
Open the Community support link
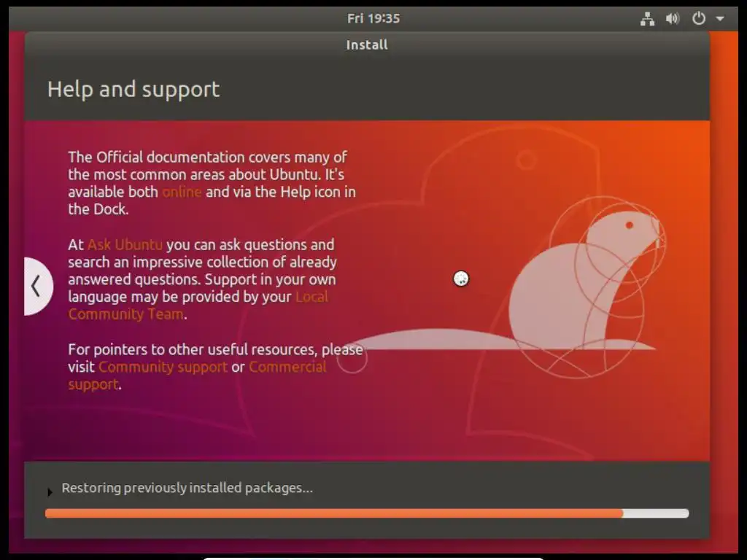[x=163, y=367]
